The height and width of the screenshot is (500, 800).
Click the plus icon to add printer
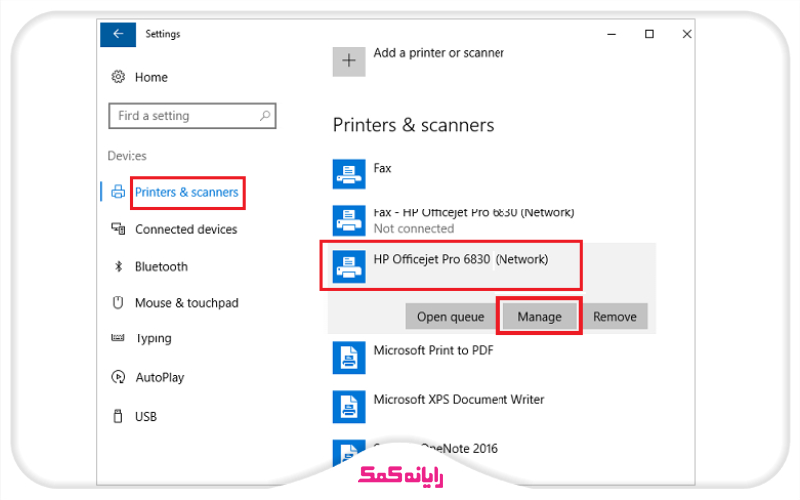(349, 61)
